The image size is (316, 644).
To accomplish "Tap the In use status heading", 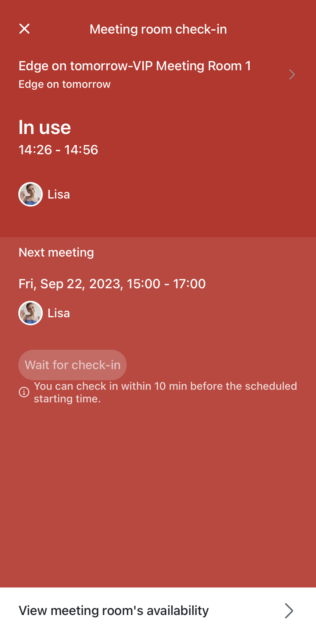I will pos(45,128).
